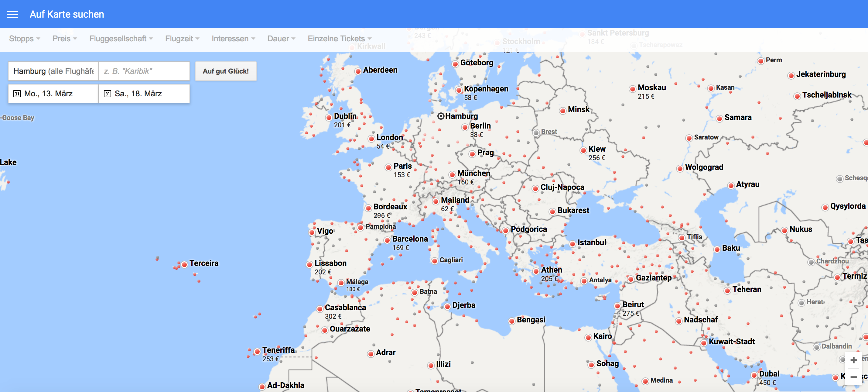Click the 'Auf Karte suchen' title
The image size is (868, 392).
(x=67, y=14)
